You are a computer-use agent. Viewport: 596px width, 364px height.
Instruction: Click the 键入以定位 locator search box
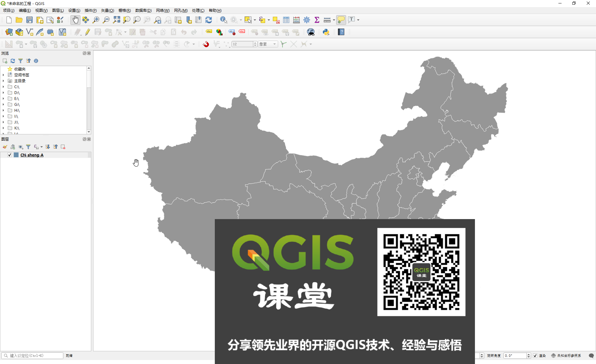pyautogui.click(x=33, y=356)
